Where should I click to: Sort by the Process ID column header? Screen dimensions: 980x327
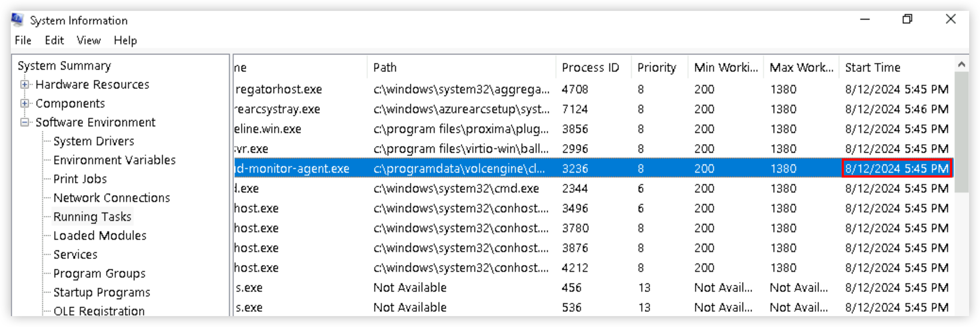pyautogui.click(x=590, y=68)
